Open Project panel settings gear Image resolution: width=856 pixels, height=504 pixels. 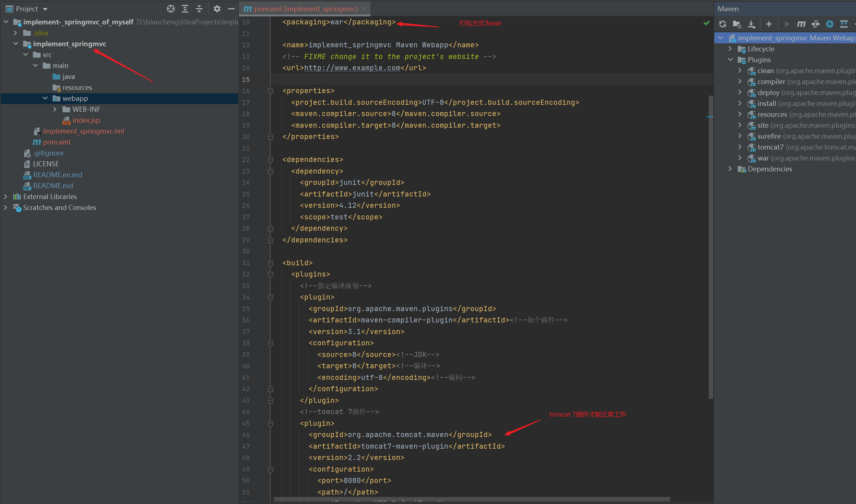point(217,9)
